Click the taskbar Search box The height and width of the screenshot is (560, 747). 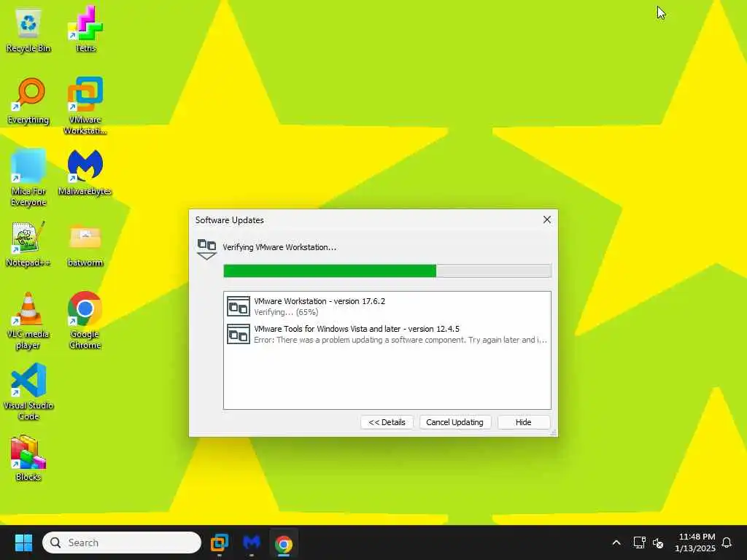click(122, 542)
